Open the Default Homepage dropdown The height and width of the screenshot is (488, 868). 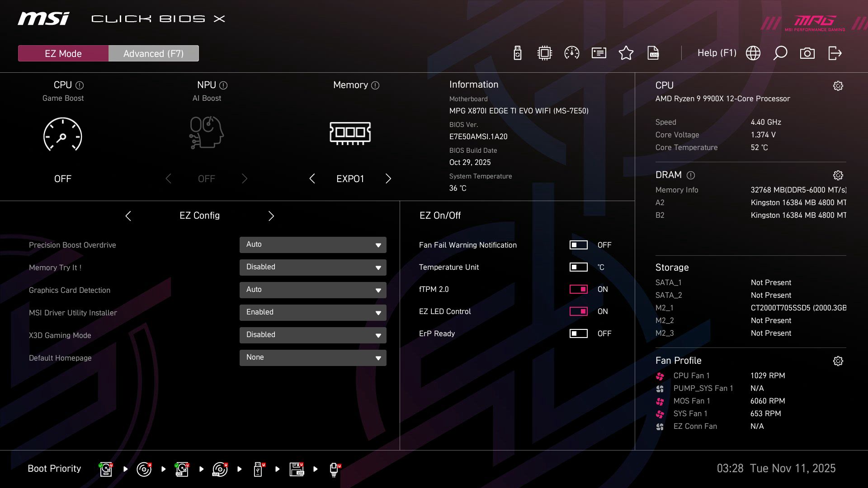pyautogui.click(x=312, y=357)
